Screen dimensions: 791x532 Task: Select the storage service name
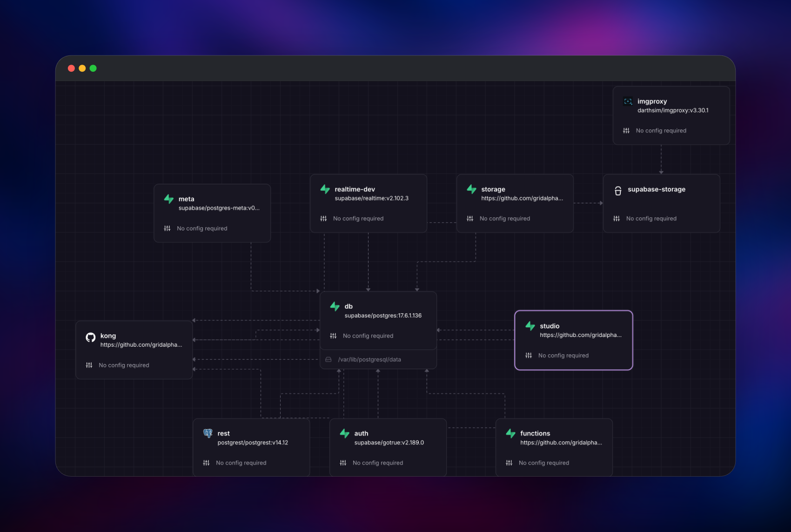[493, 189]
